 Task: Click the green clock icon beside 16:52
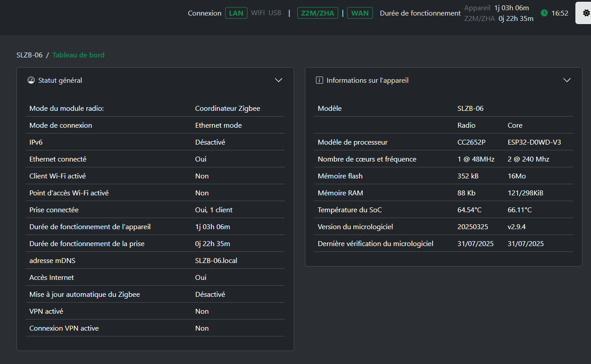[544, 13]
